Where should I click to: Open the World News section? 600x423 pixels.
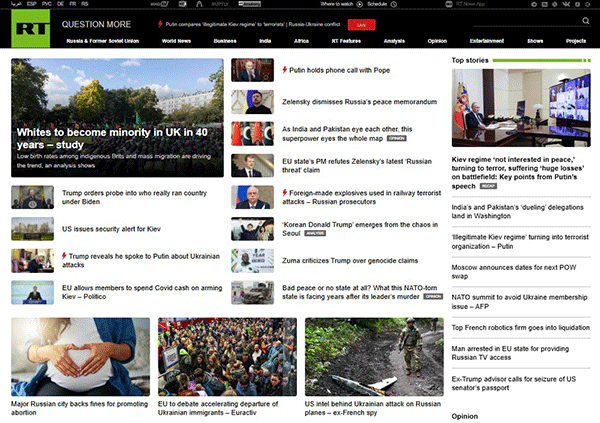click(176, 41)
